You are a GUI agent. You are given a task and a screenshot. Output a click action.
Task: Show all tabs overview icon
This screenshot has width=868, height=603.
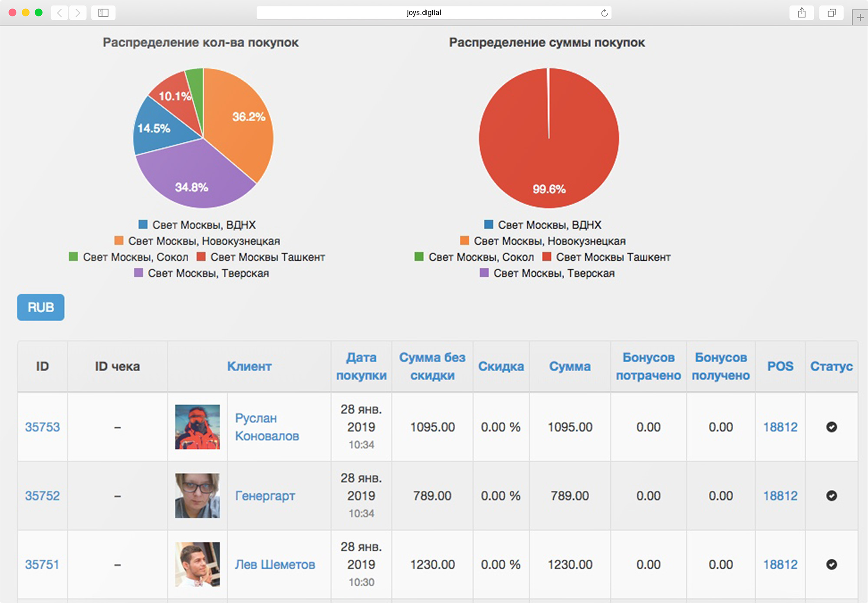(831, 13)
